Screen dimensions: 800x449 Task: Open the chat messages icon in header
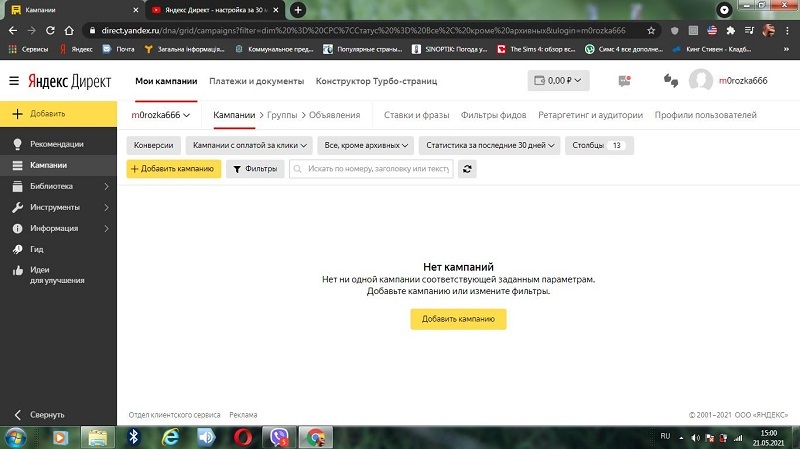tap(624, 81)
